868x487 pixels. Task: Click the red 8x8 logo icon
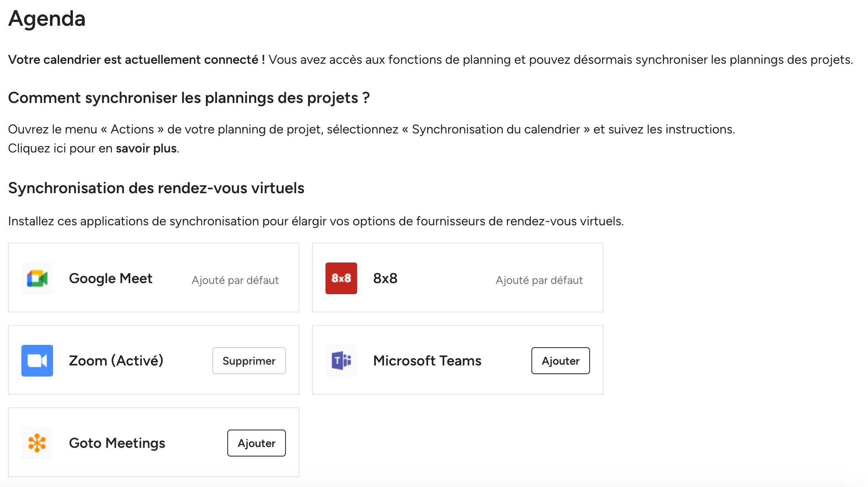341,278
